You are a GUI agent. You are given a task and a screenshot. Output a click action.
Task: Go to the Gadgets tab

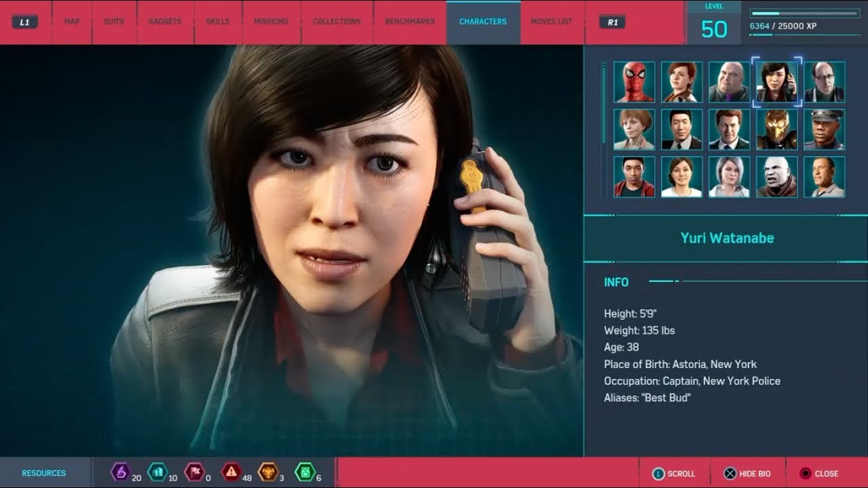click(165, 22)
